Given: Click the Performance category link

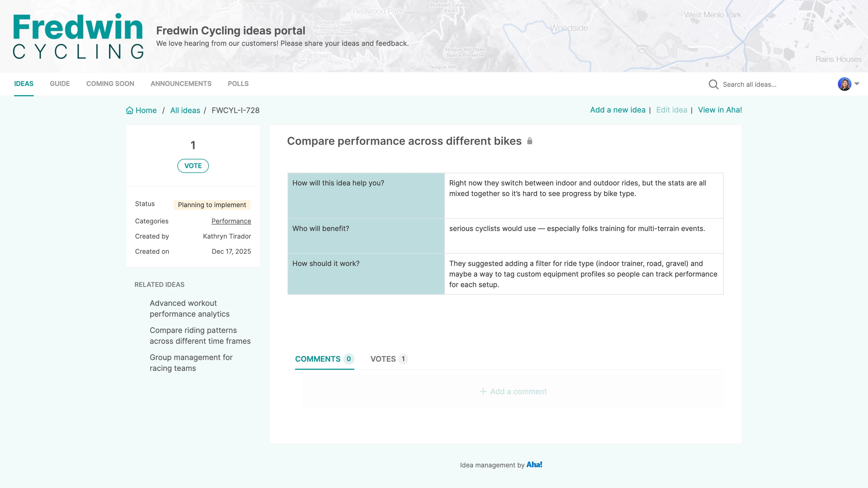Looking at the screenshot, I should [231, 221].
